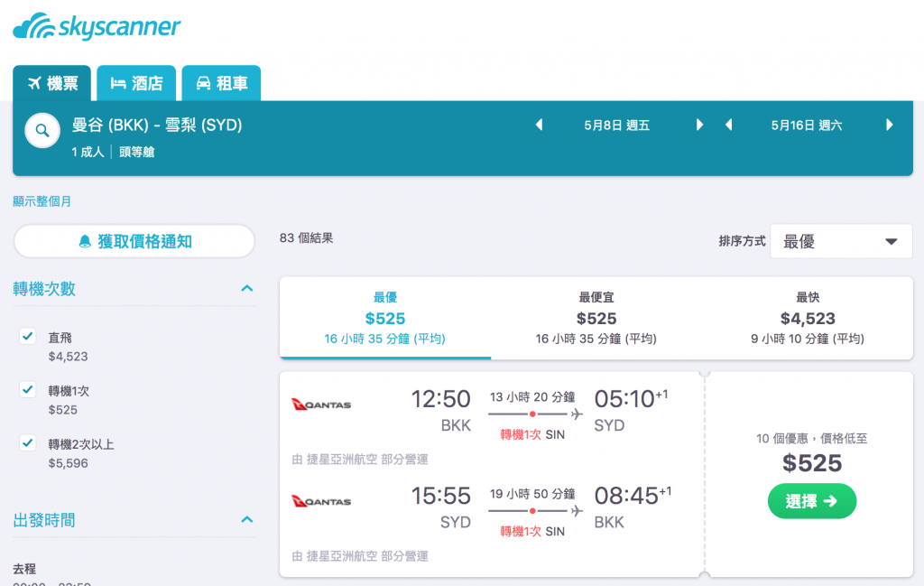Image resolution: width=924 pixels, height=586 pixels.
Task: Open the search magnifier icon
Action: [x=42, y=130]
